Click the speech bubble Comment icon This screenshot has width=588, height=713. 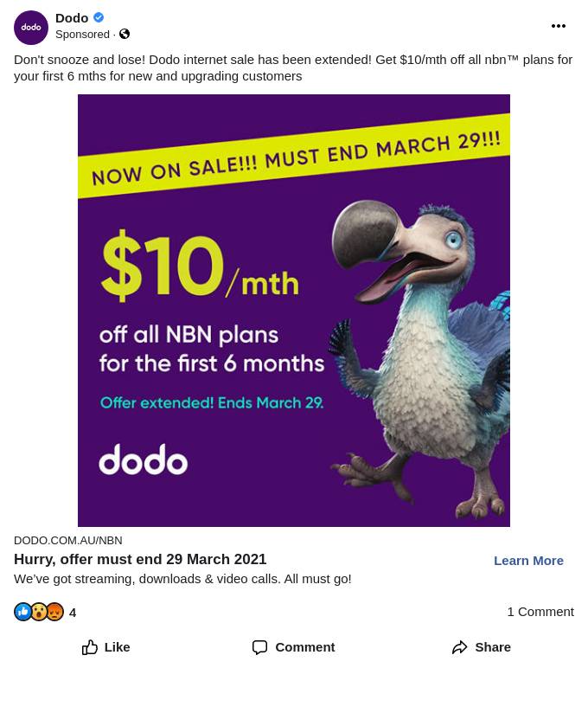pyautogui.click(x=259, y=647)
